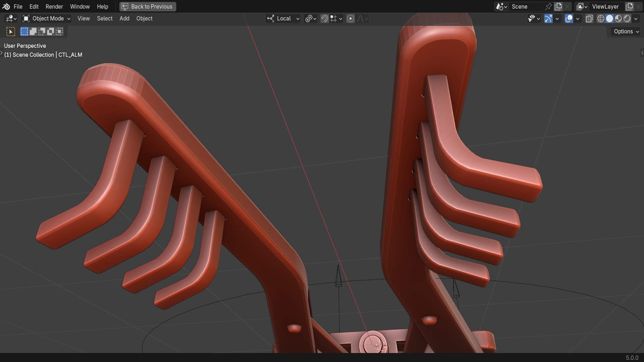The height and width of the screenshot is (362, 644).
Task: Open the viewport Object menu
Action: click(144, 18)
